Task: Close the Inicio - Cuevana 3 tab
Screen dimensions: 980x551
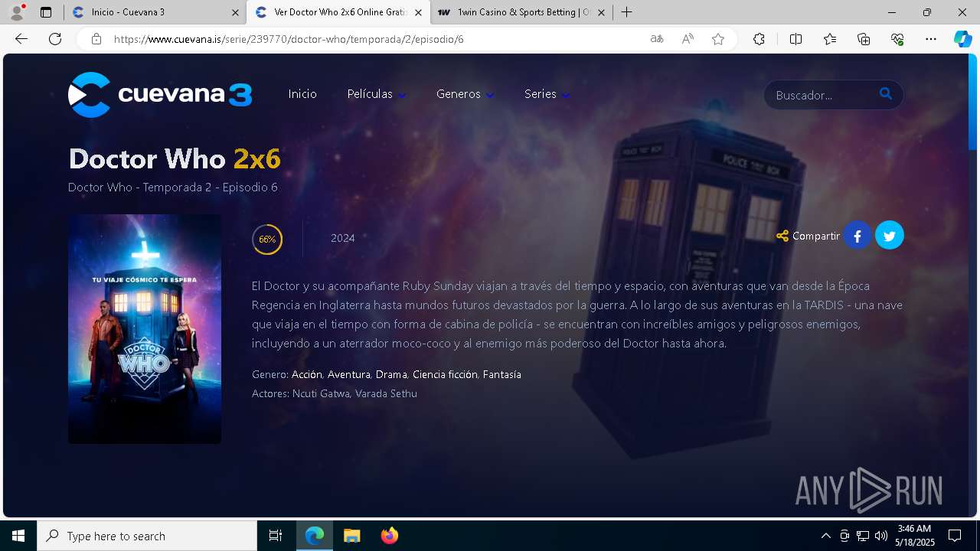Action: [x=234, y=12]
